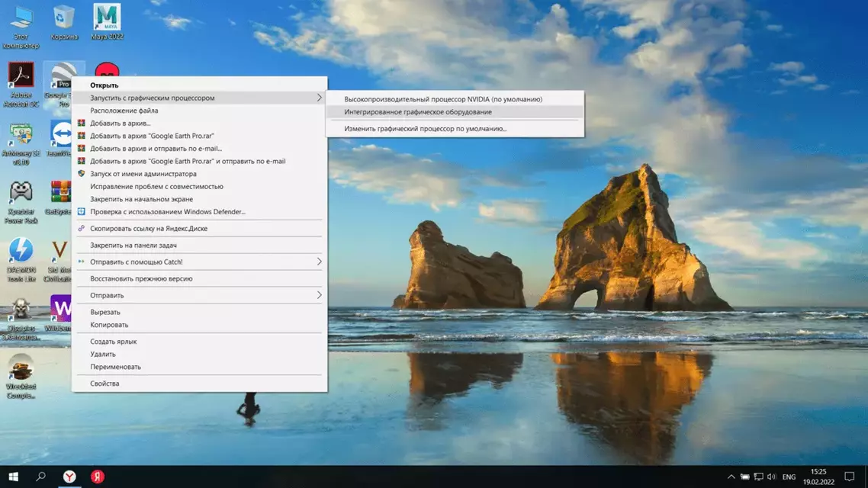Choose Добавить в архив "Google Earth Pro.rar"
The width and height of the screenshot is (868, 488).
click(199, 136)
